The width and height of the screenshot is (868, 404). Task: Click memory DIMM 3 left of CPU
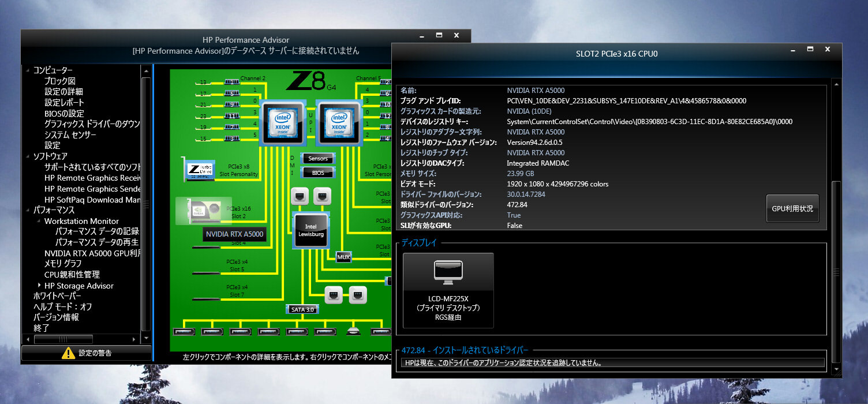[231, 139]
